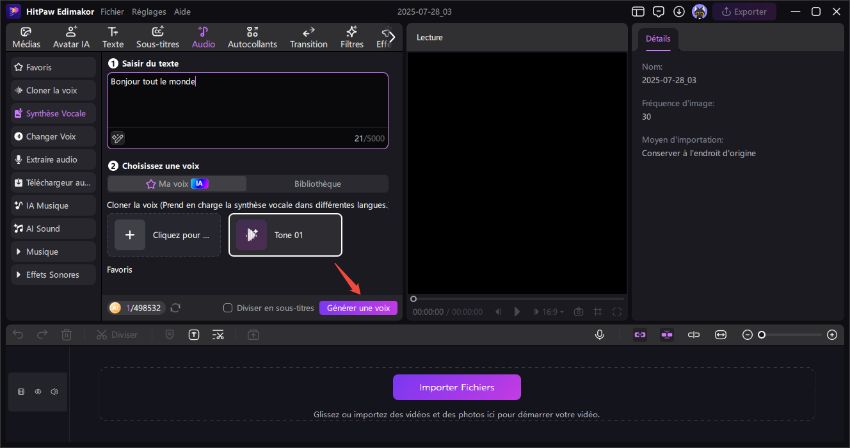Click the fullscreen preview icon
Image resolution: width=850 pixels, height=448 pixels.
617,312
